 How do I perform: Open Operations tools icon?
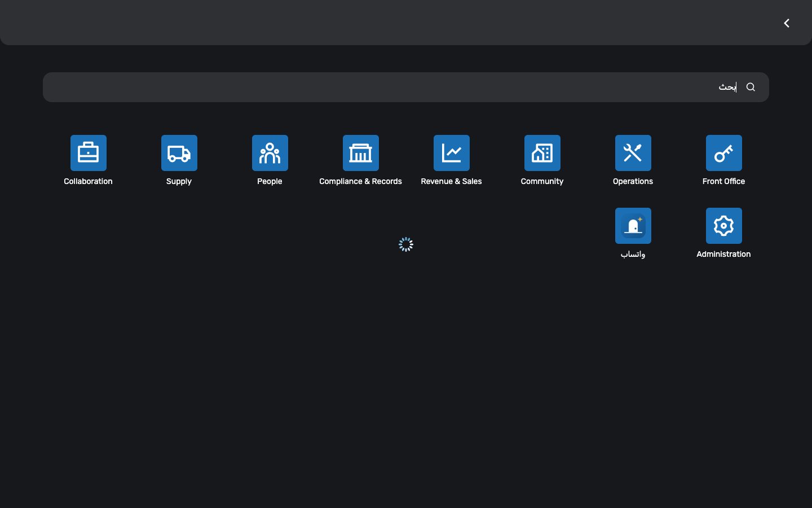pyautogui.click(x=633, y=153)
